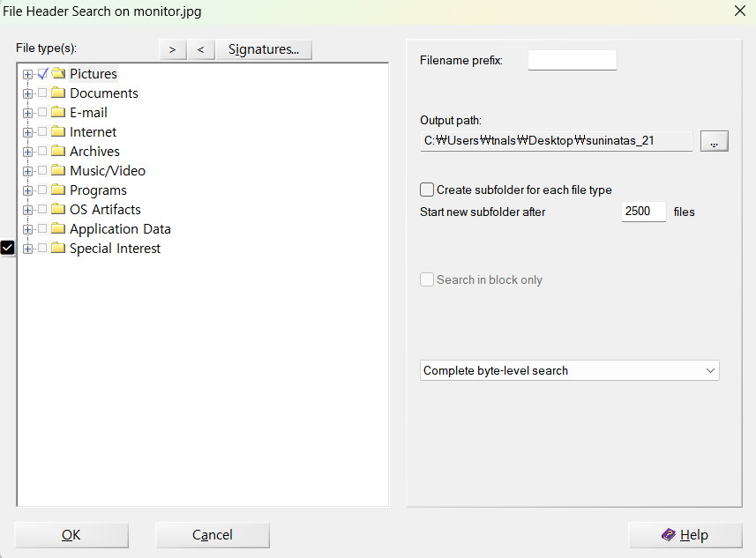Screen dimensions: 756x558
Task: Check the Programs file type checkbox
Action: point(42,190)
